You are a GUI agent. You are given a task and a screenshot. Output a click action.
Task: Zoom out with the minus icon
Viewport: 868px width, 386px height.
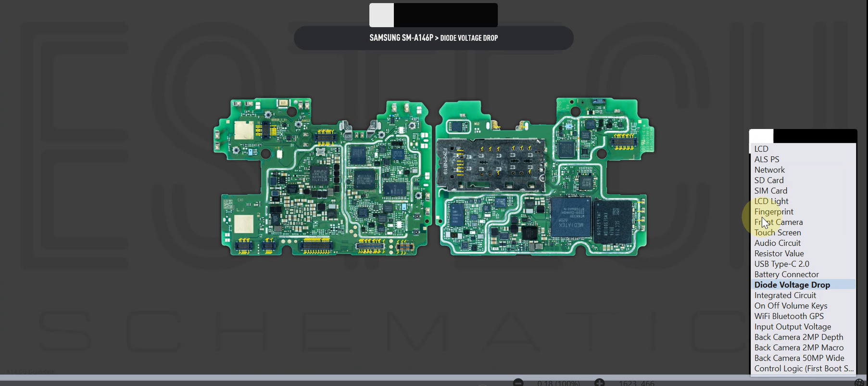tap(518, 383)
